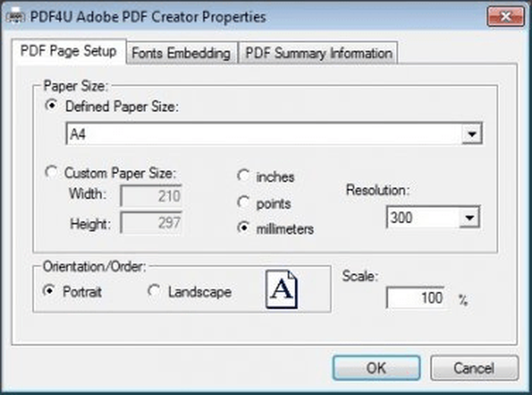Switch to Fonts Embedding tab
Image resolution: width=532 pixels, height=395 pixels.
tap(181, 53)
